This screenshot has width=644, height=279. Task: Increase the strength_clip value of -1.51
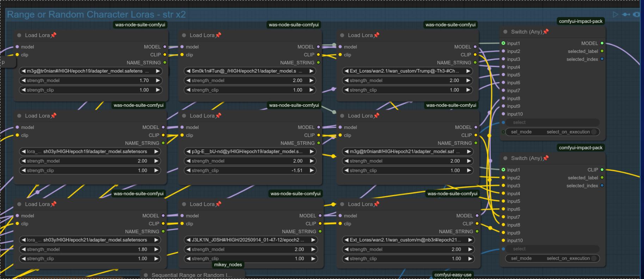pos(312,170)
